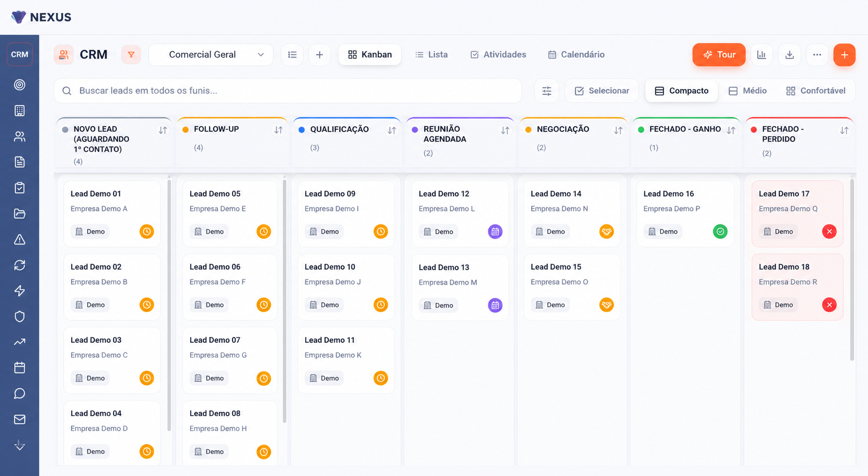The width and height of the screenshot is (868, 476).
Task: Open the chat bubble sidebar icon
Action: pos(19,394)
